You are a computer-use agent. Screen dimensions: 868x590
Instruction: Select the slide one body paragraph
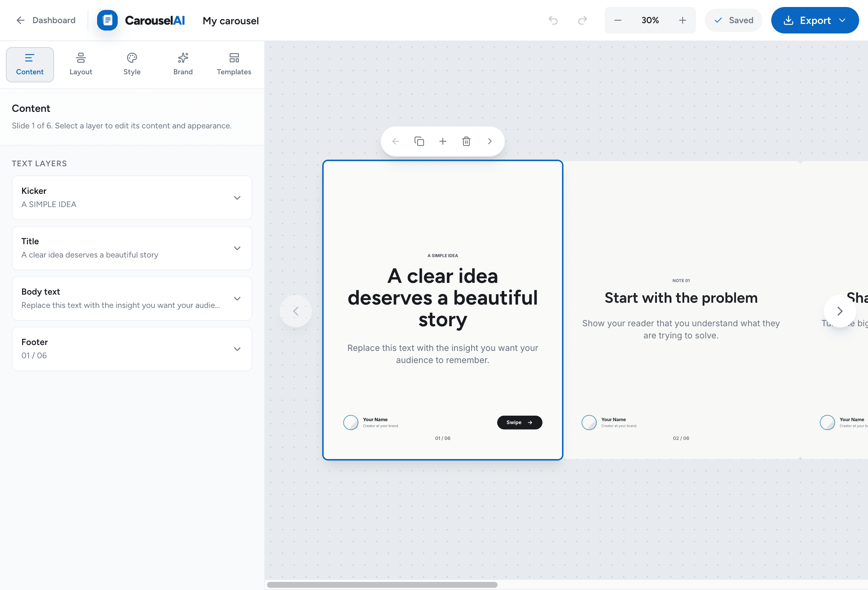442,354
